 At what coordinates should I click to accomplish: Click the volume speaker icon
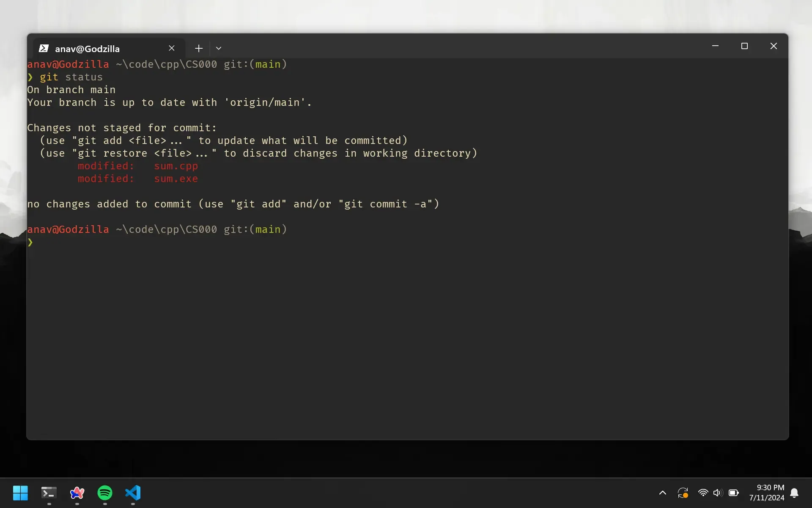click(x=718, y=493)
